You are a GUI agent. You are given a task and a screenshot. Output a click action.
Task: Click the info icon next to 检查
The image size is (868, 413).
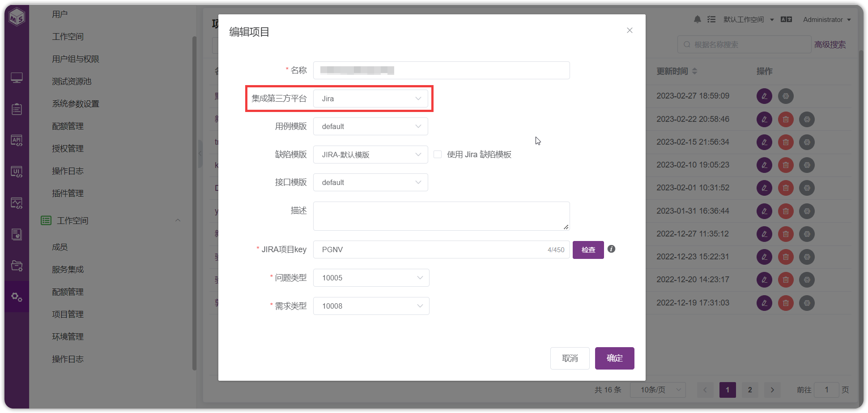point(612,249)
